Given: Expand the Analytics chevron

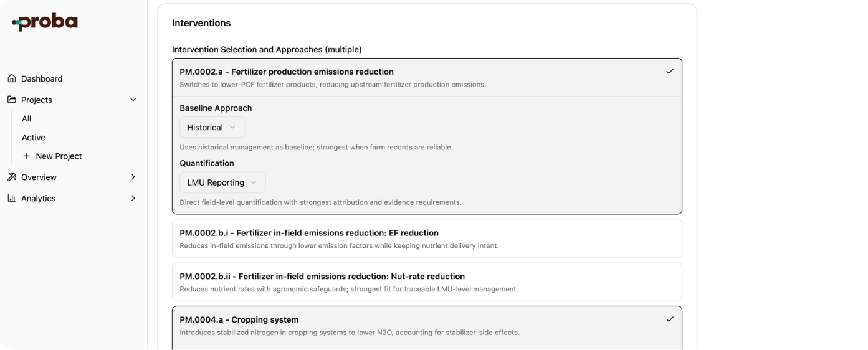Looking at the screenshot, I should point(133,198).
